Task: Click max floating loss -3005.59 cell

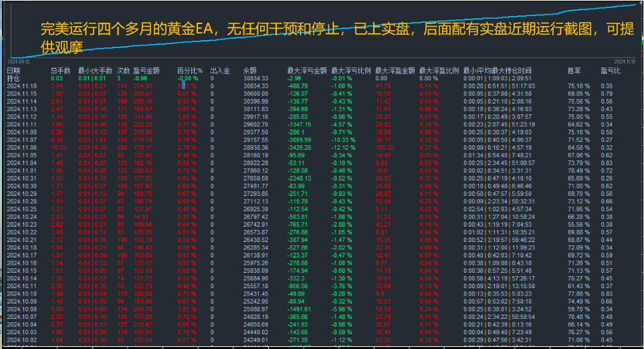Action: coord(300,140)
